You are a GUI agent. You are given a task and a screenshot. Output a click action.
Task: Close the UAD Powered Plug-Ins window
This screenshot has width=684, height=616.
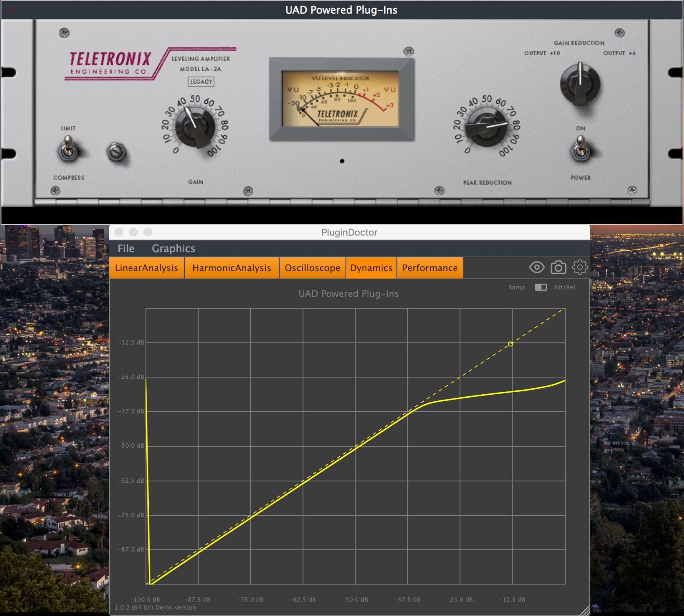[12, 10]
